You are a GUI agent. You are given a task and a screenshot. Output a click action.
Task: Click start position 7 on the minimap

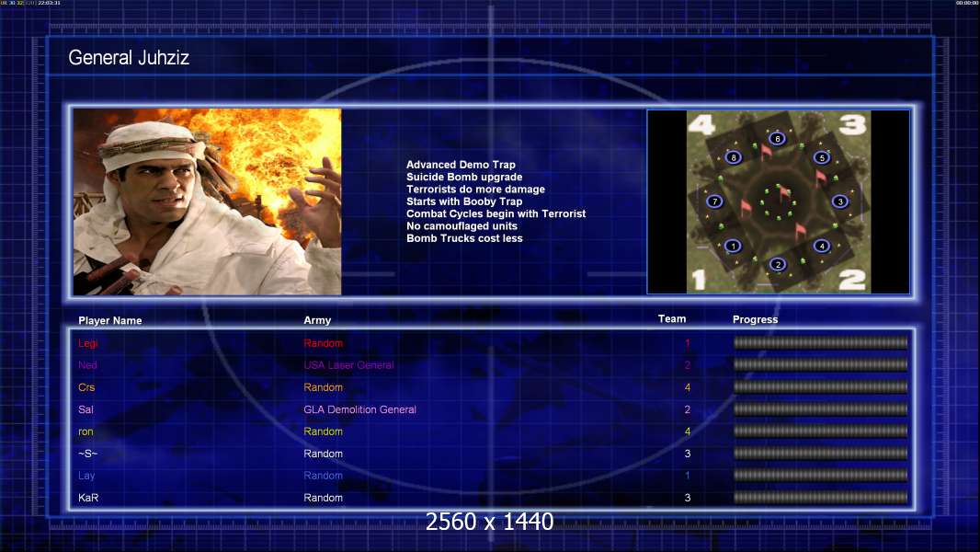click(x=714, y=201)
